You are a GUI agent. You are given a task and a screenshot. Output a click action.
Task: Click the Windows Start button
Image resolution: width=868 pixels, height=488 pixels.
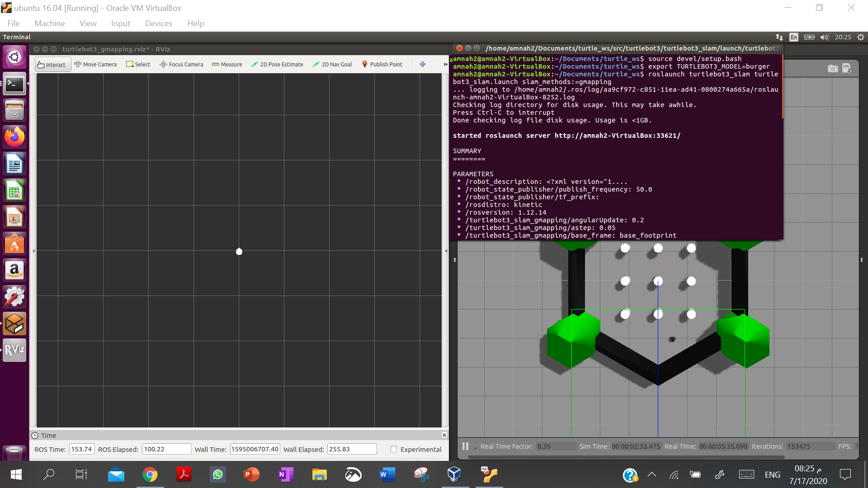click(16, 474)
